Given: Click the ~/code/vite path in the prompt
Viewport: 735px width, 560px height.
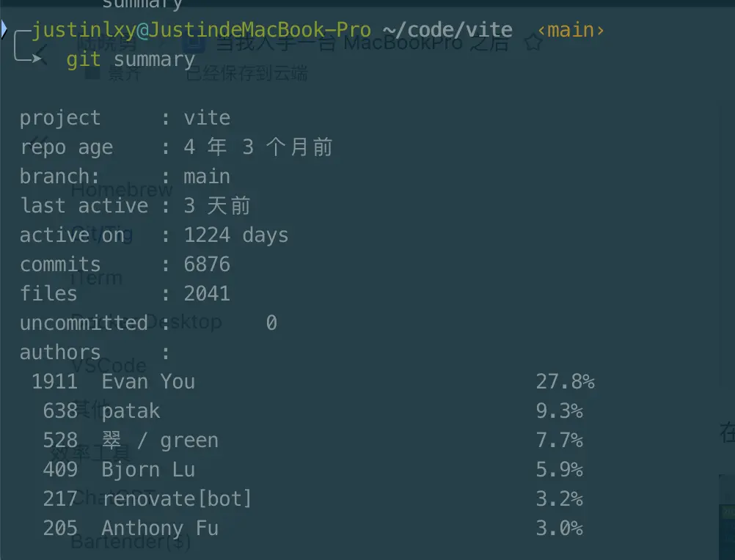Looking at the screenshot, I should pos(447,30).
